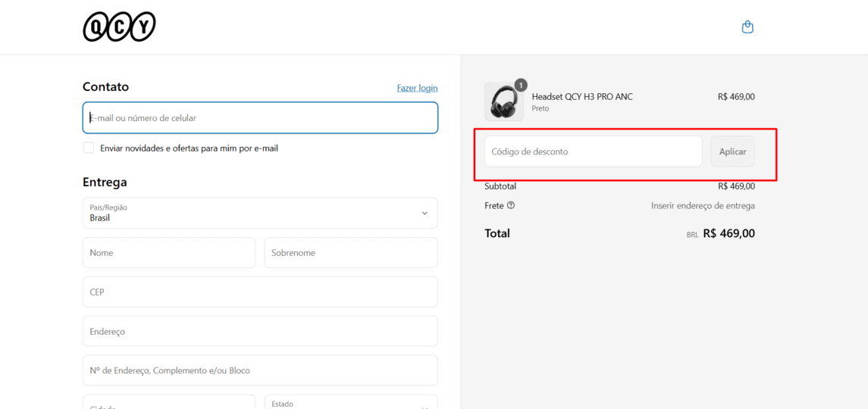This screenshot has width=868, height=409.
Task: Expand the País/Região dropdown
Action: pos(260,213)
